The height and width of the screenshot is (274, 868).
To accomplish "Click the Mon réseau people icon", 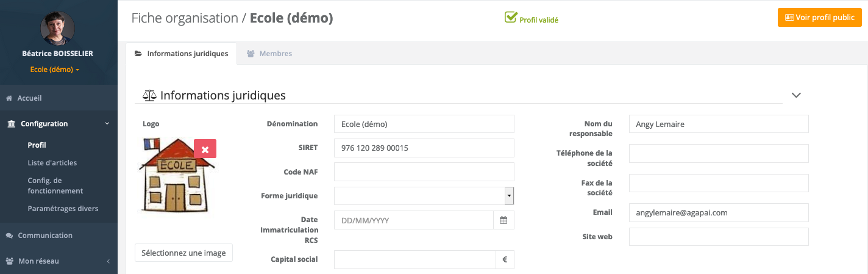I will [x=10, y=261].
